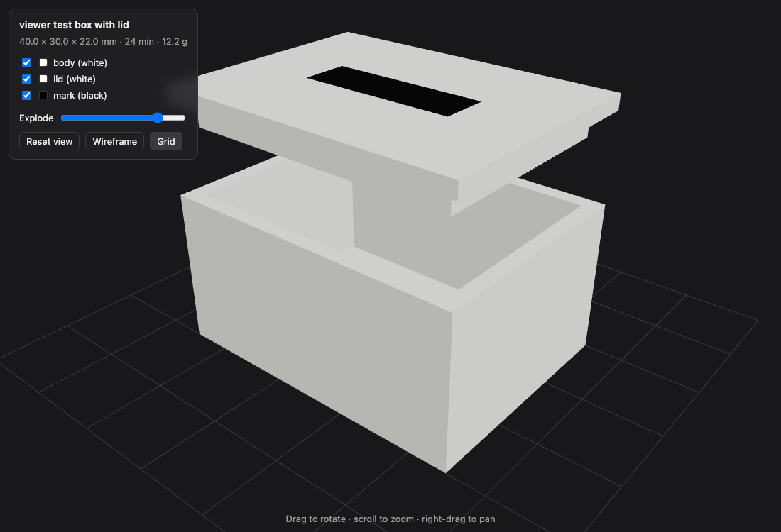Uncheck the mark visibility checkbox
Viewport: 781px width, 532px height.
[27, 96]
